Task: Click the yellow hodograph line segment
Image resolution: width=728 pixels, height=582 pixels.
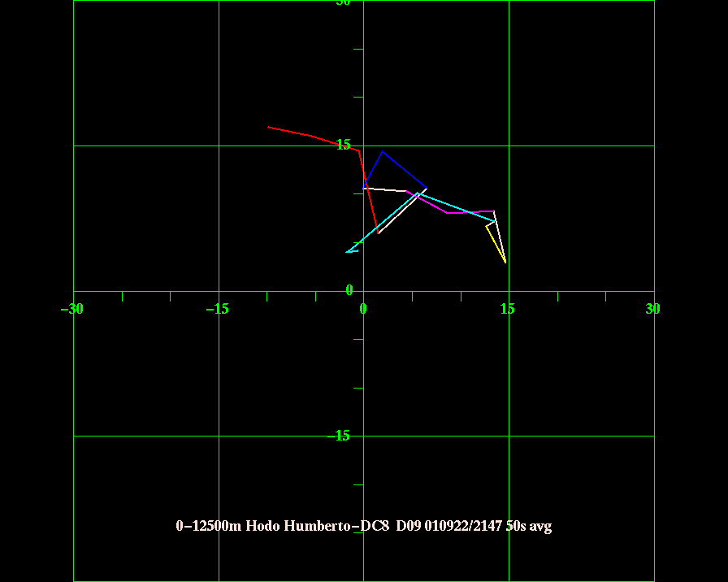Action: 496,245
